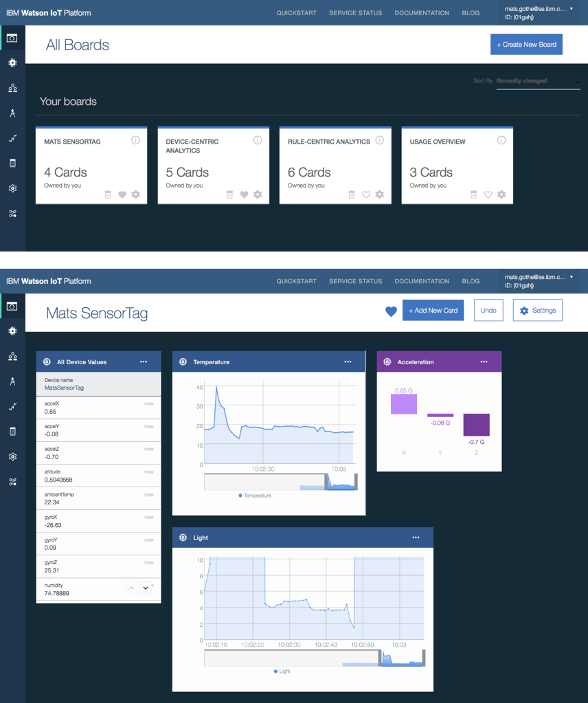
Task: Open Documentation in lower navigation
Action: 422,281
